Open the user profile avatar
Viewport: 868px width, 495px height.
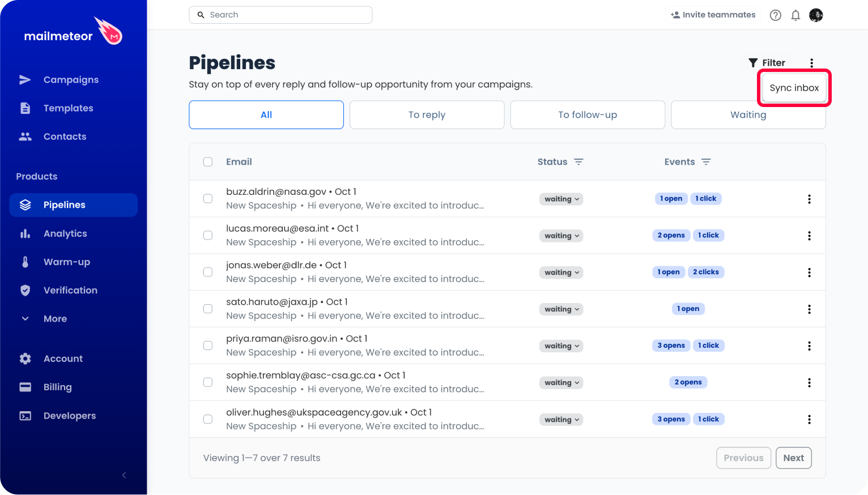pyautogui.click(x=816, y=15)
